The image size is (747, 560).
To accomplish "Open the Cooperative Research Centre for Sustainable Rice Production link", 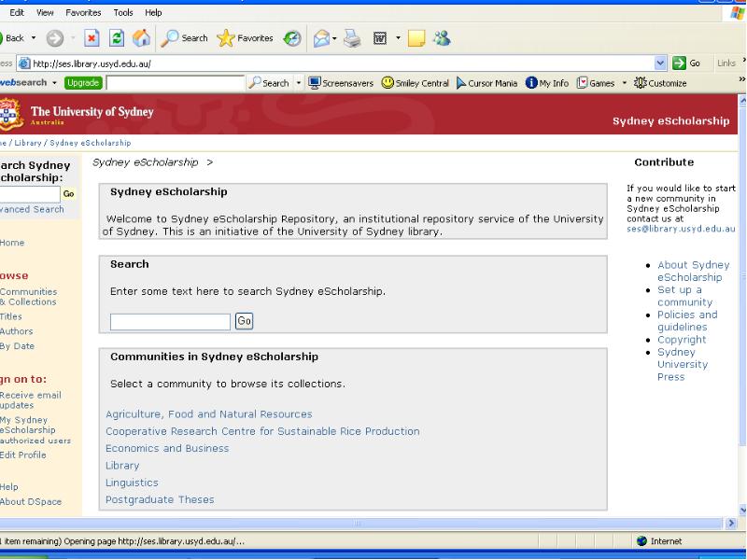I will point(262,431).
